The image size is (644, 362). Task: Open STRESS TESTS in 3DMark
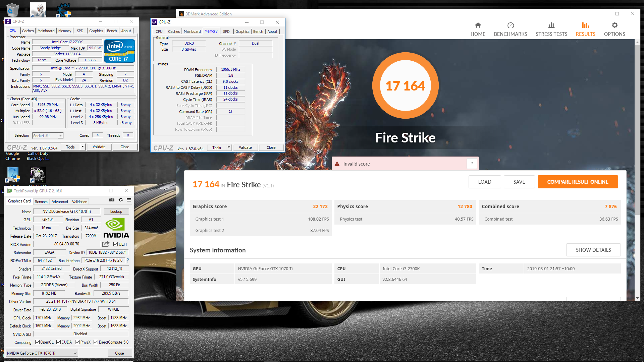click(x=551, y=29)
